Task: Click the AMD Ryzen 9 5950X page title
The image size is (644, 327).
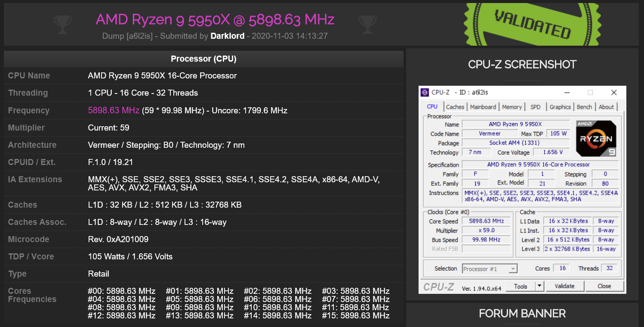Action: coord(215,19)
